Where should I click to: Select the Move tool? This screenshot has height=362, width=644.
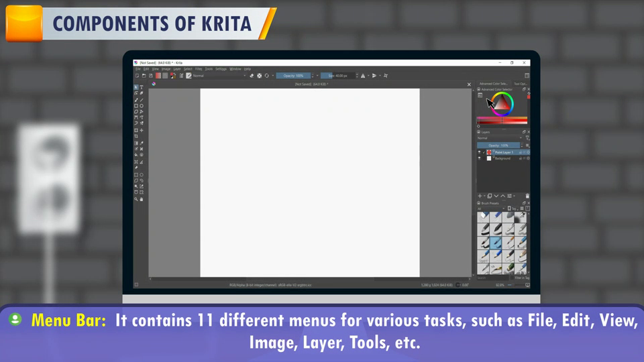coord(142,131)
